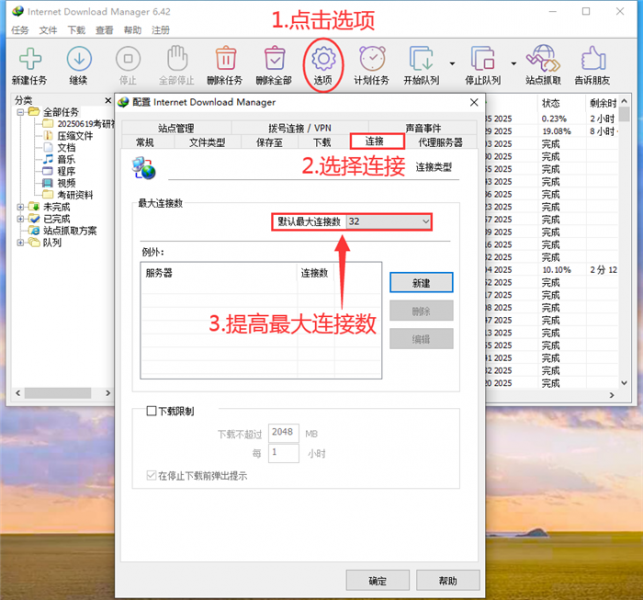Open dropdown arrow next to 开始队列
Viewport: 643px width, 600px height.
[452, 64]
